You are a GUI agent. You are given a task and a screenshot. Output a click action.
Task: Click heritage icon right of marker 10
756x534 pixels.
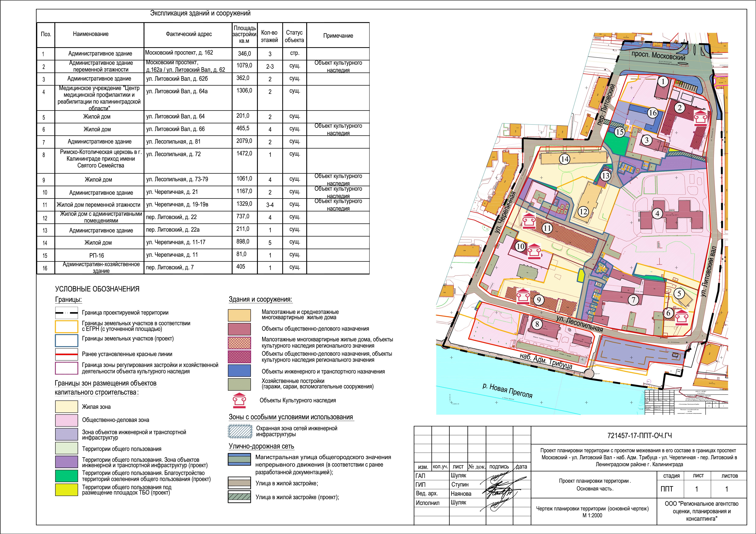tap(534, 252)
